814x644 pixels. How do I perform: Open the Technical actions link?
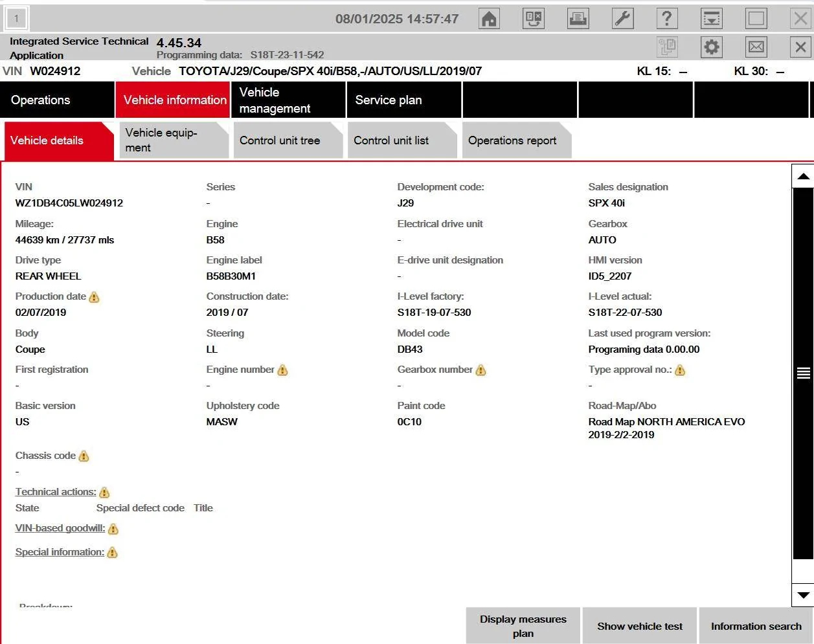click(x=56, y=492)
